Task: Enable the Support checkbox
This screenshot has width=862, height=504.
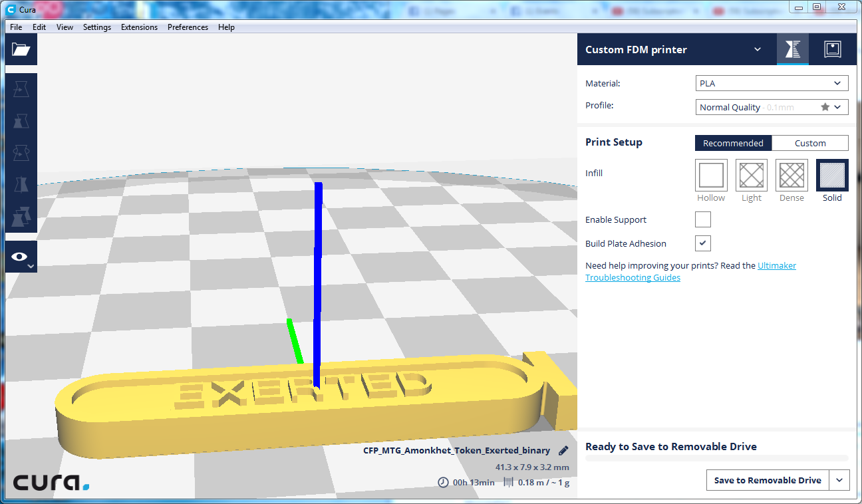Action: [x=703, y=219]
